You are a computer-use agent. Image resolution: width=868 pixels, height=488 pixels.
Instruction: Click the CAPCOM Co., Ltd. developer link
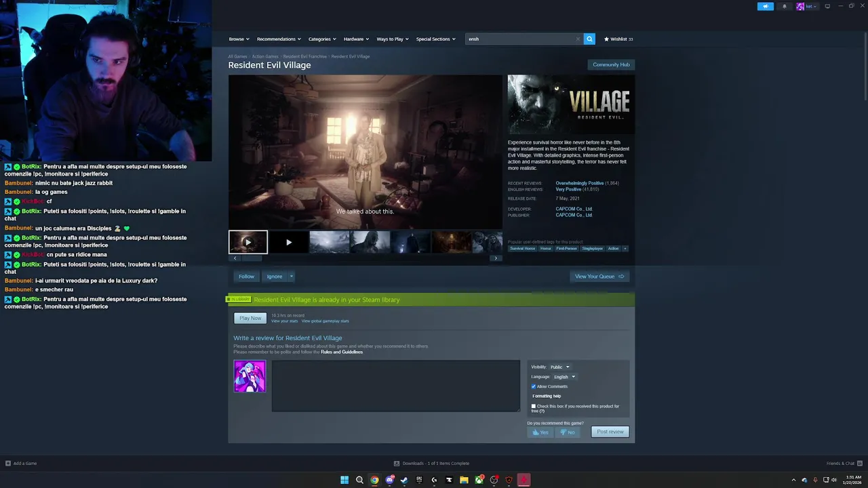tap(574, 209)
